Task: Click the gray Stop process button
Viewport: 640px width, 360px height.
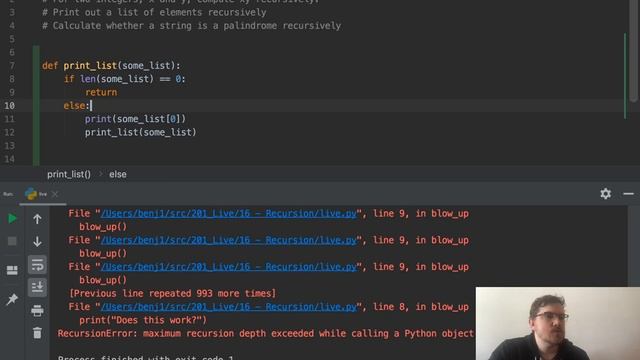Action: pyautogui.click(x=12, y=241)
